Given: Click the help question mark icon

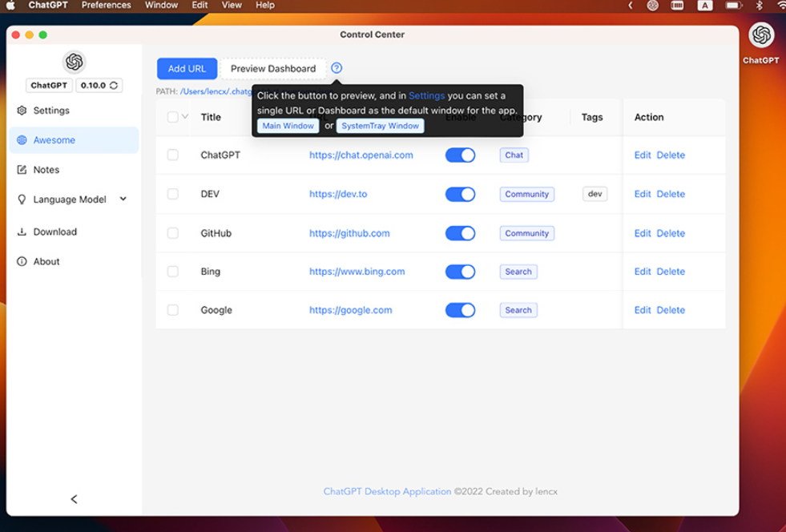Looking at the screenshot, I should (337, 67).
